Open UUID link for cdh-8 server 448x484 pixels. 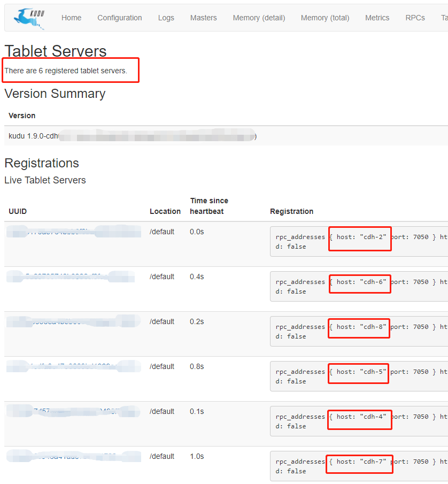point(74,321)
